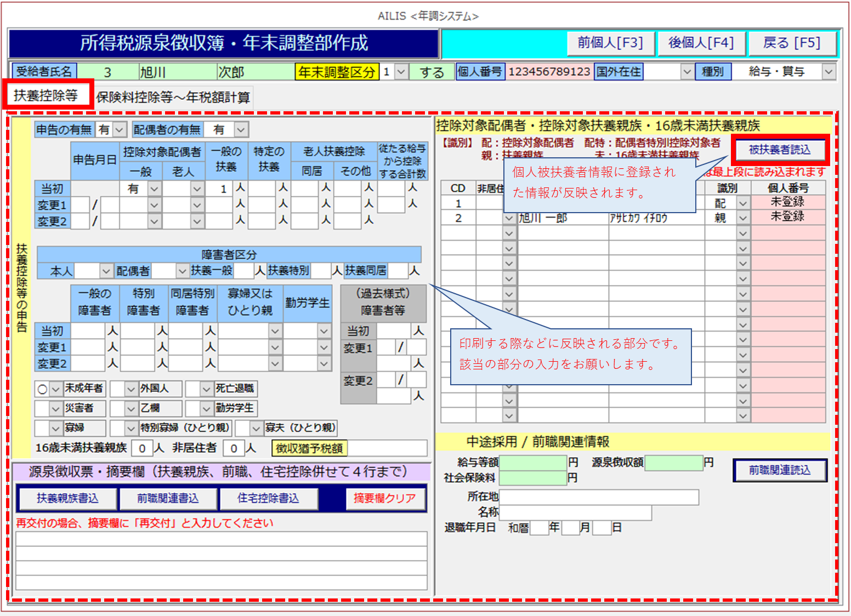Click the 後個人[F4] button
This screenshot has height=616, width=851.
[x=701, y=43]
